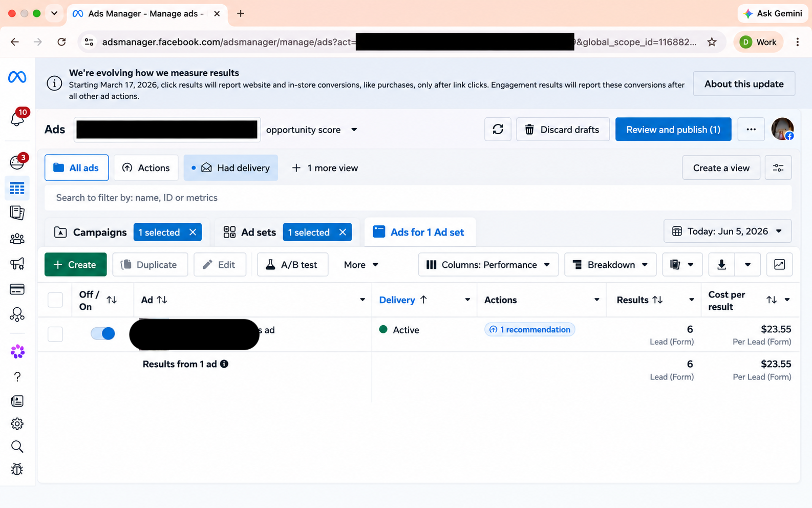Click the profile avatar picture
The height and width of the screenshot is (508, 812).
pos(782,129)
